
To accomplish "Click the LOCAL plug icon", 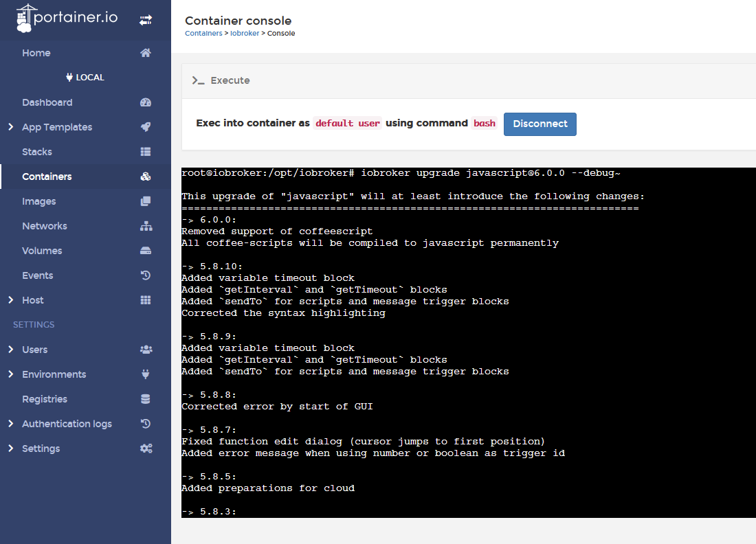I will click(69, 77).
